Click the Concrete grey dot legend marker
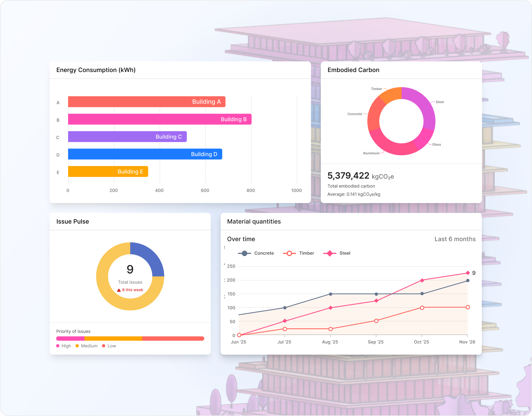 pos(245,253)
